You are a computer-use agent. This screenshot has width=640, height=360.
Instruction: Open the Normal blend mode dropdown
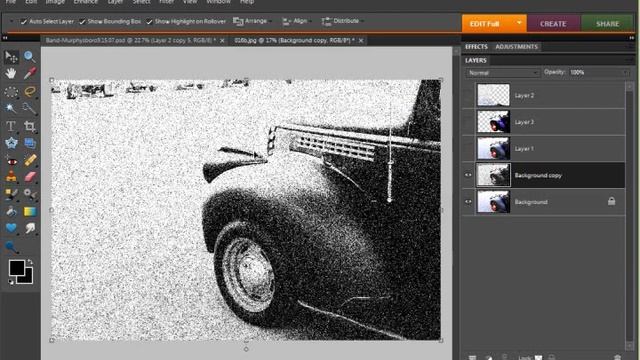502,73
